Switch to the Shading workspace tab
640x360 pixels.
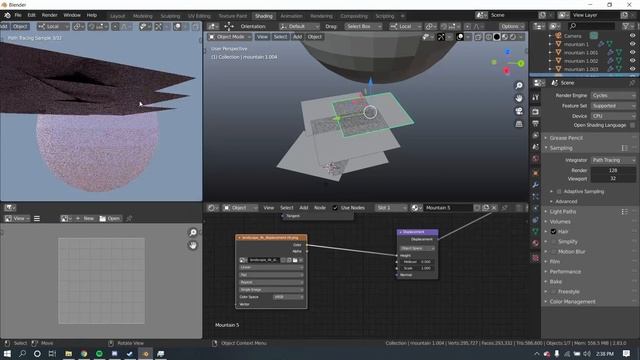(264, 16)
